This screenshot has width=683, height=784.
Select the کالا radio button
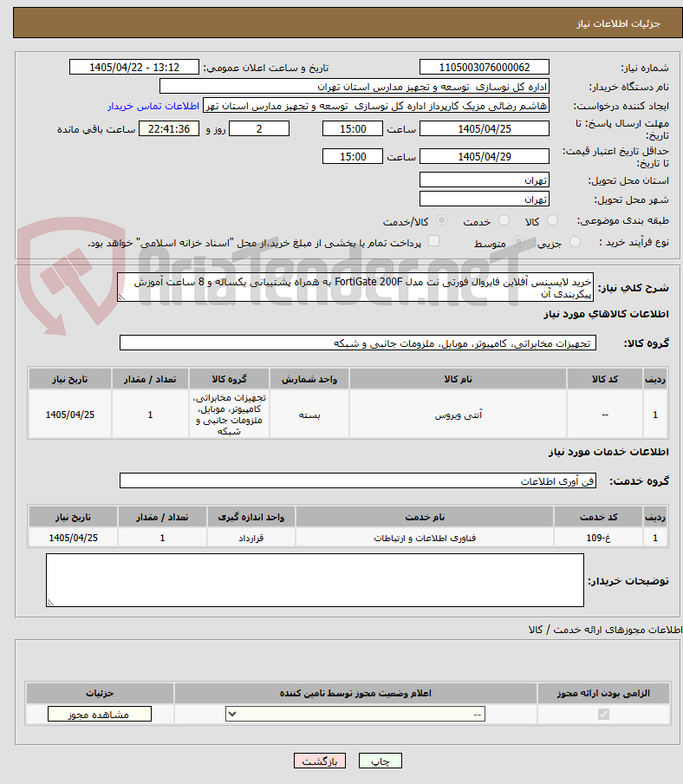(553, 220)
